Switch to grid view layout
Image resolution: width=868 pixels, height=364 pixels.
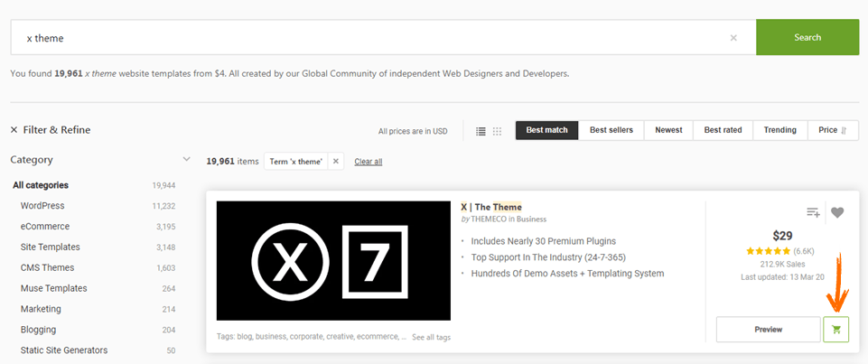click(497, 131)
